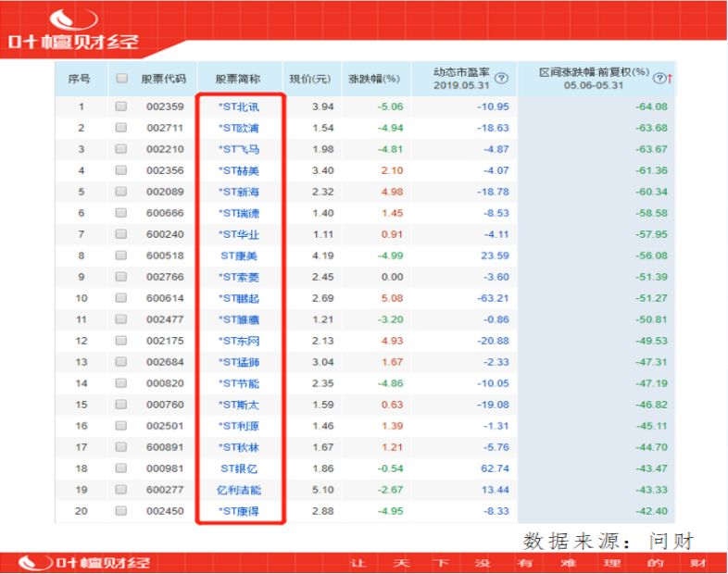Sort by 动态市盈率 2019.05.31 header

tap(461, 79)
